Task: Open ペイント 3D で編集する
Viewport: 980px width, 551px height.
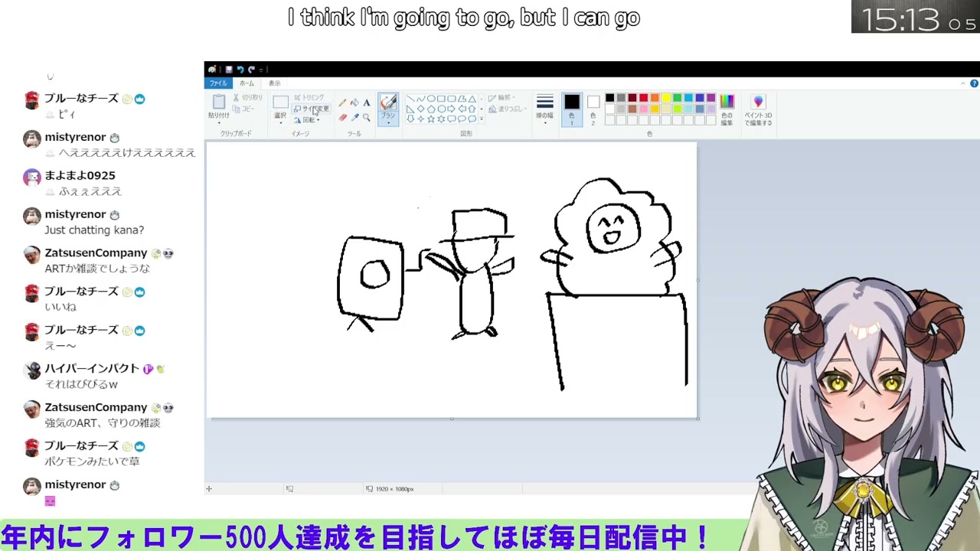Action: (x=759, y=109)
